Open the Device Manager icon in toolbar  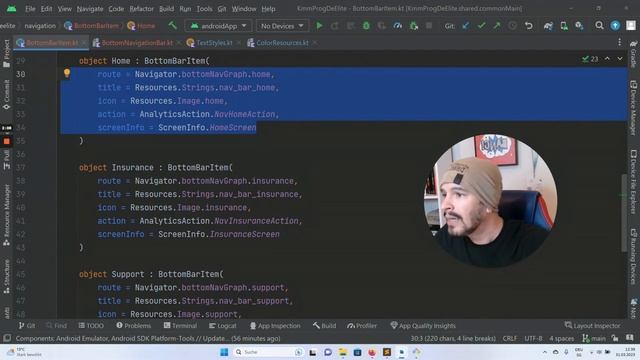564,26
